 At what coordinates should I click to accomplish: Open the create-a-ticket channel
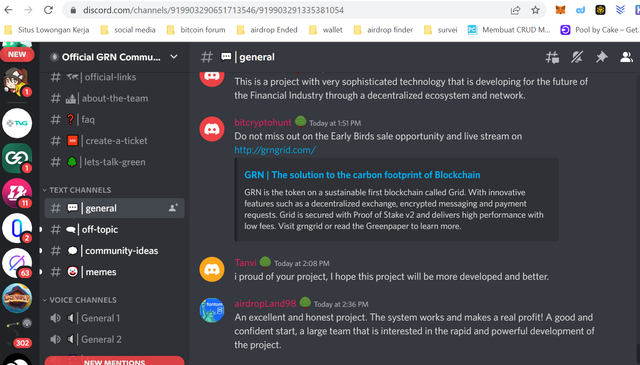tap(114, 140)
